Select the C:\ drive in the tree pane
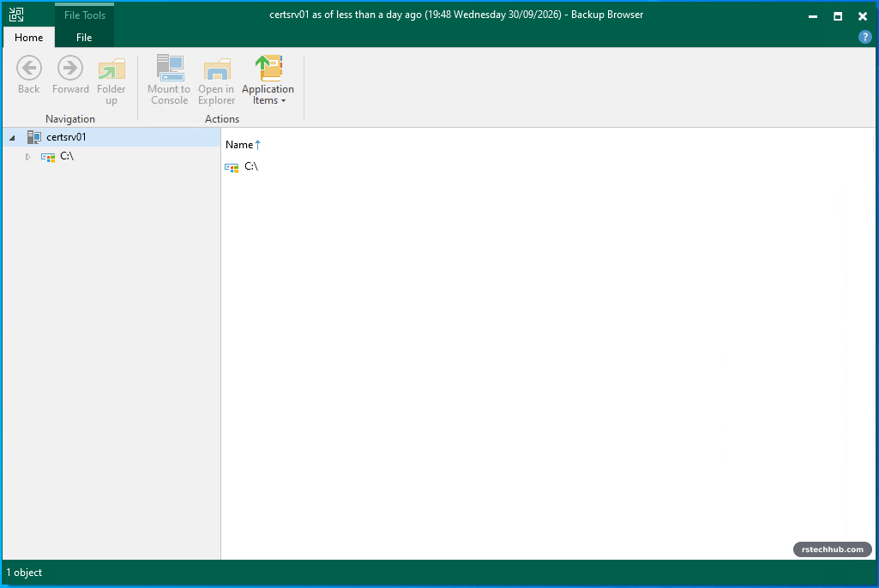 click(x=67, y=156)
